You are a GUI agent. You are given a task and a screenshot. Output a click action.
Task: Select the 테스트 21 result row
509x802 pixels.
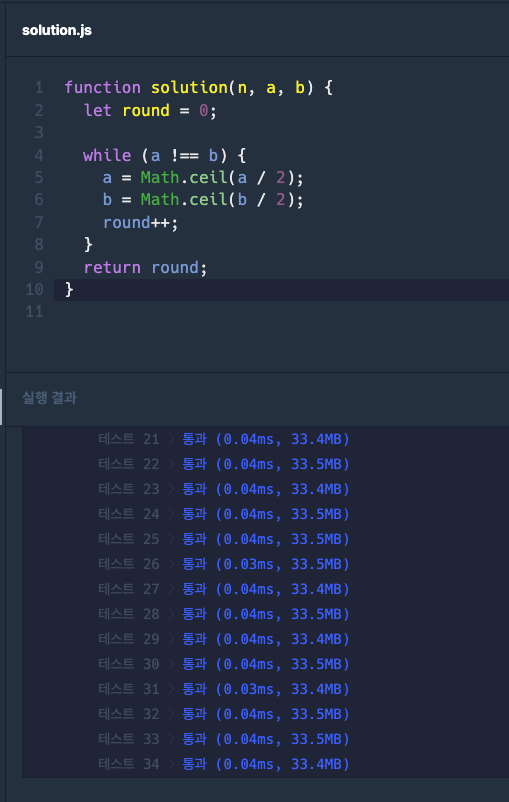pos(224,439)
